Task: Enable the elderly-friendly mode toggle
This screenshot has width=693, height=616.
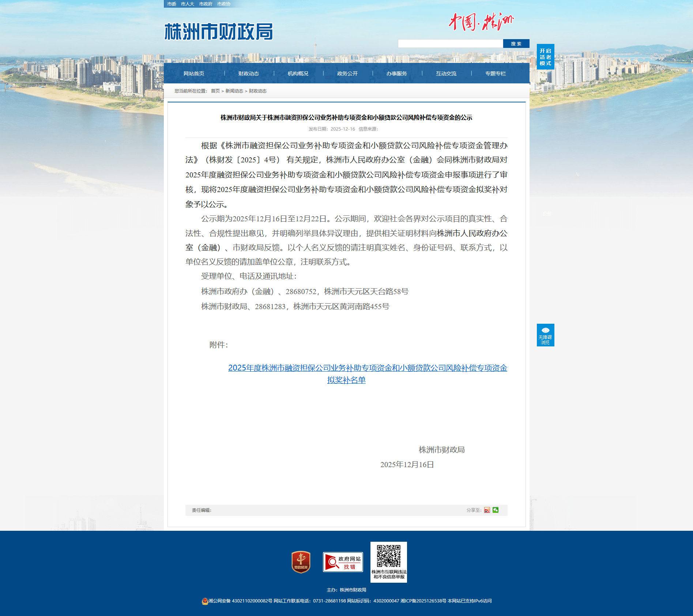Action: point(545,57)
